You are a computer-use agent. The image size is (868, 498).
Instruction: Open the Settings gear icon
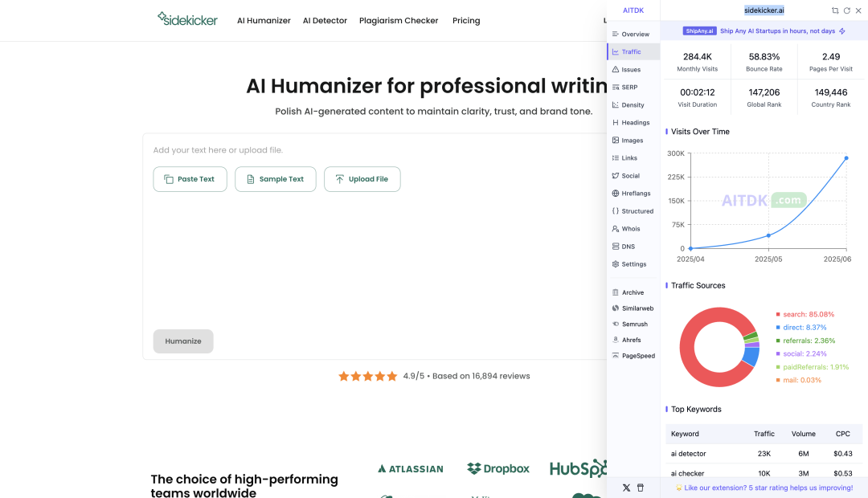point(616,264)
